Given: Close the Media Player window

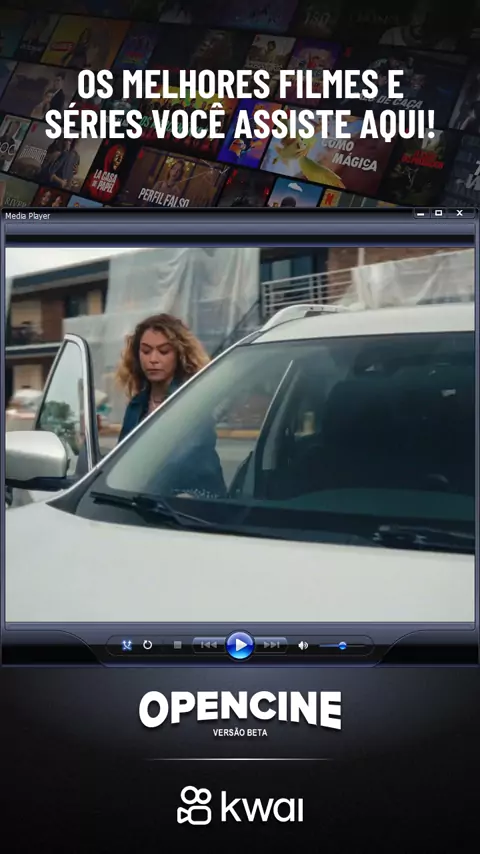Looking at the screenshot, I should (x=459, y=213).
